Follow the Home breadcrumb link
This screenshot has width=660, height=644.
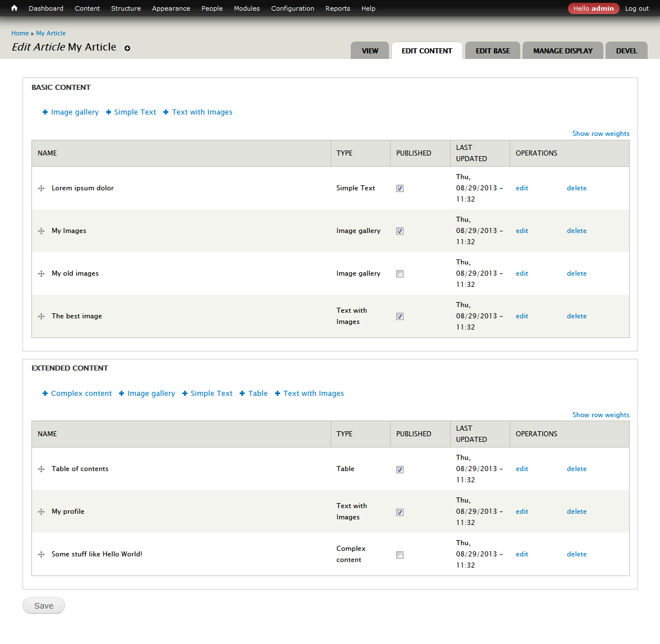click(x=20, y=33)
